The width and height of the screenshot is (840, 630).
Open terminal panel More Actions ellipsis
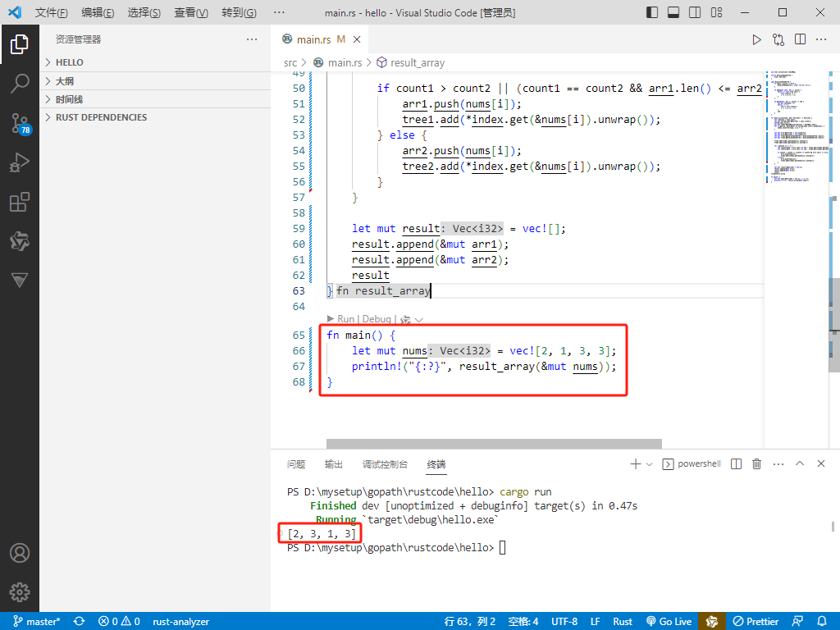pyautogui.click(x=778, y=464)
